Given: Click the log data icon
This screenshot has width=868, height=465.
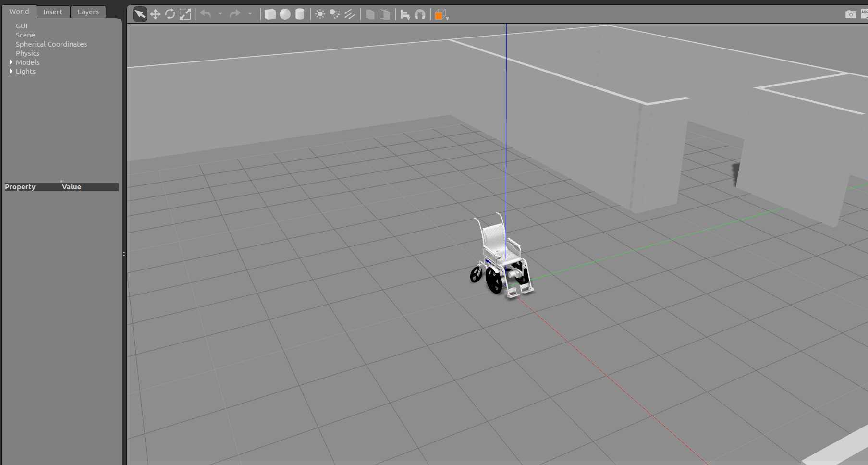Looking at the screenshot, I should (x=865, y=14).
